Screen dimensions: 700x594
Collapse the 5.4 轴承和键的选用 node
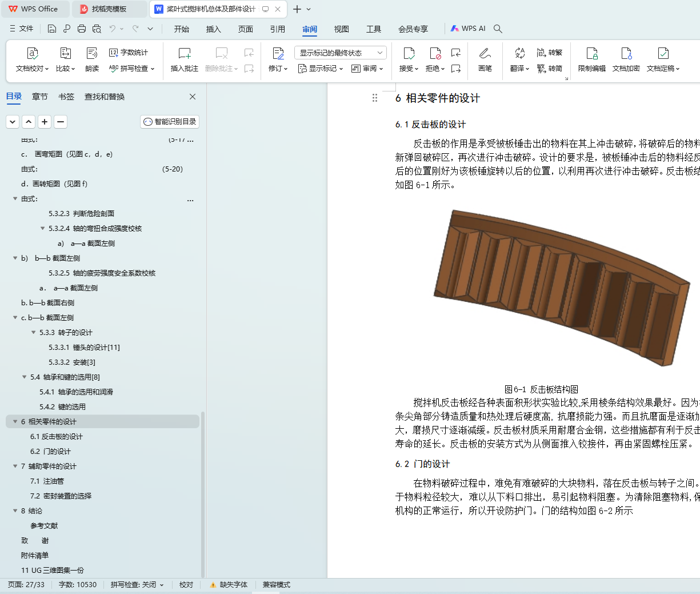24,377
